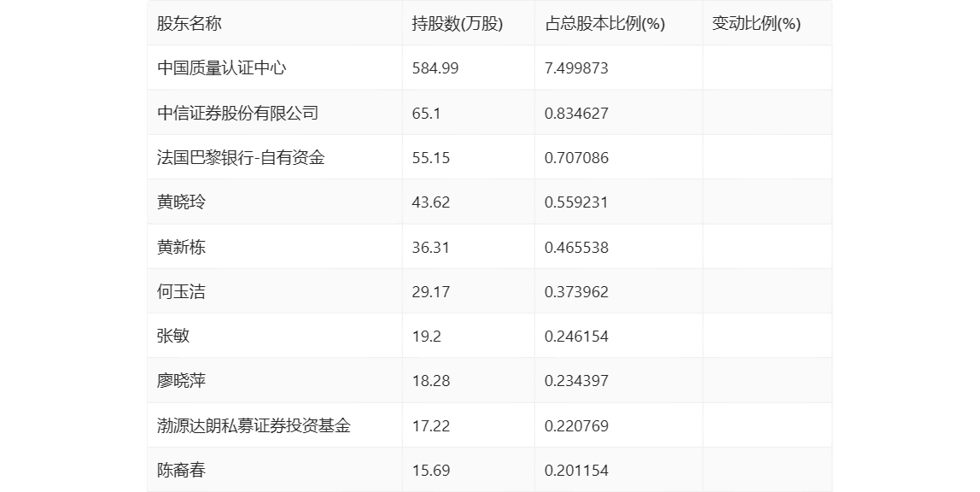Select the 持股数(万股) column header
Viewport: 980px width, 492px height.
[x=458, y=24]
